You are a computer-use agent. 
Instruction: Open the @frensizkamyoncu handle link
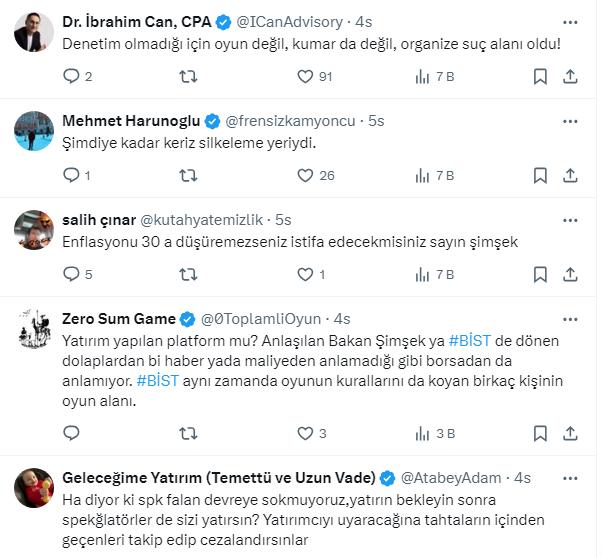292,120
